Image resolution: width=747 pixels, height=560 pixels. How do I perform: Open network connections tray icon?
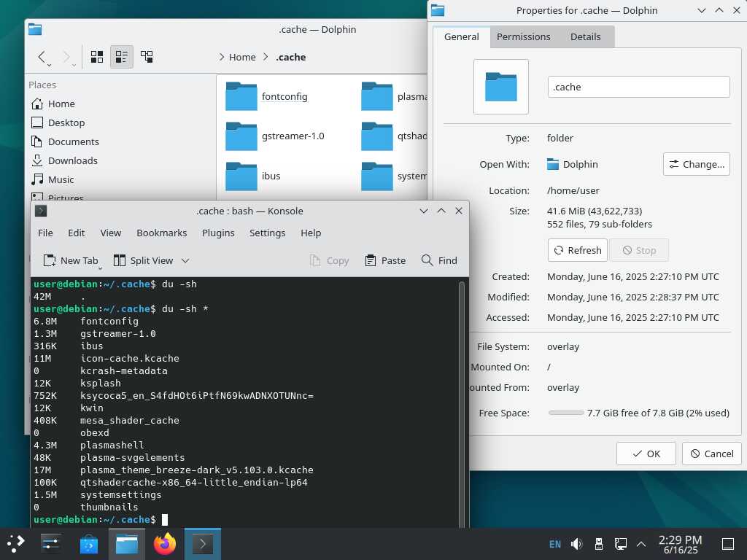620,544
